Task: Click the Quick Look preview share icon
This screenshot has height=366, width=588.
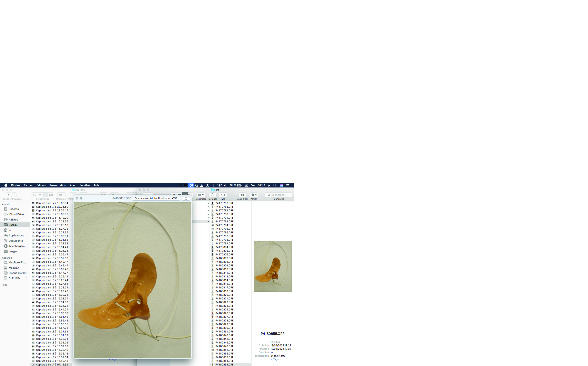Action: point(186,198)
